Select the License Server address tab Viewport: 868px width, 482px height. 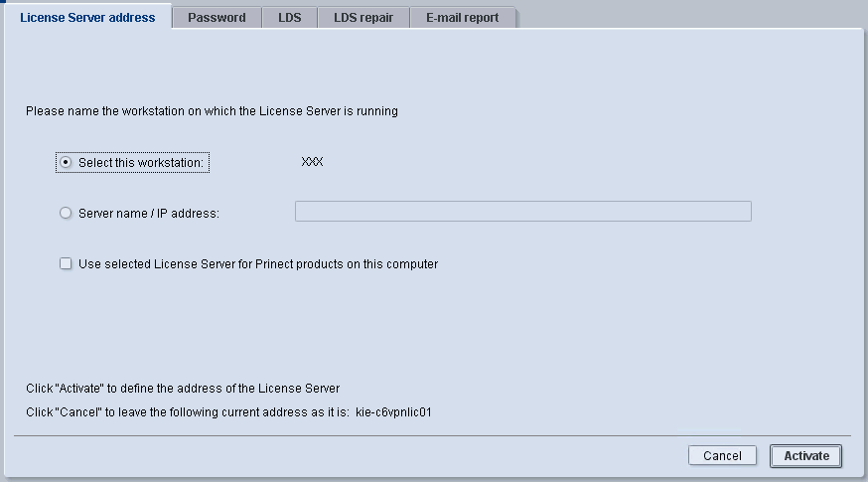[87, 18]
